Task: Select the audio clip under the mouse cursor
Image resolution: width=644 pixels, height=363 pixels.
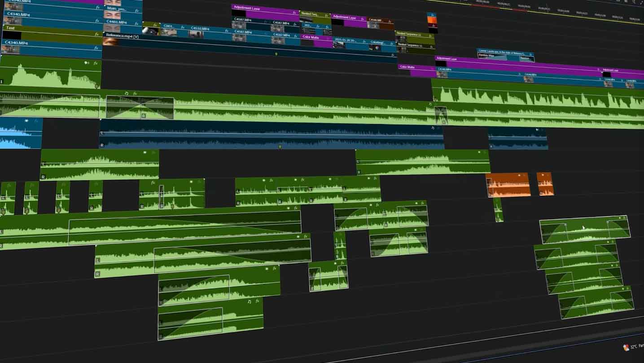Action: (585, 229)
